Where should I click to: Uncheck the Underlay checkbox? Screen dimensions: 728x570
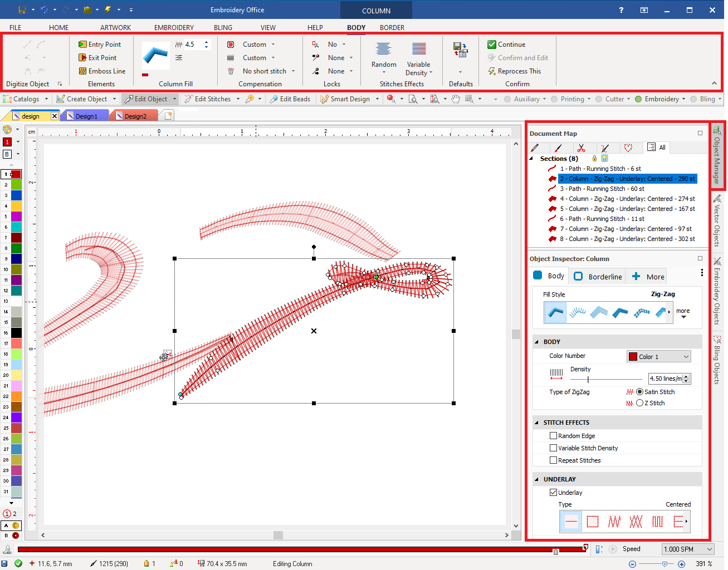pos(553,493)
